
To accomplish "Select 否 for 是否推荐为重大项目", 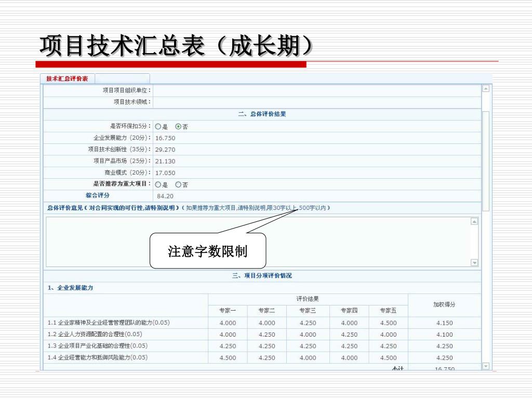I will coord(178,184).
